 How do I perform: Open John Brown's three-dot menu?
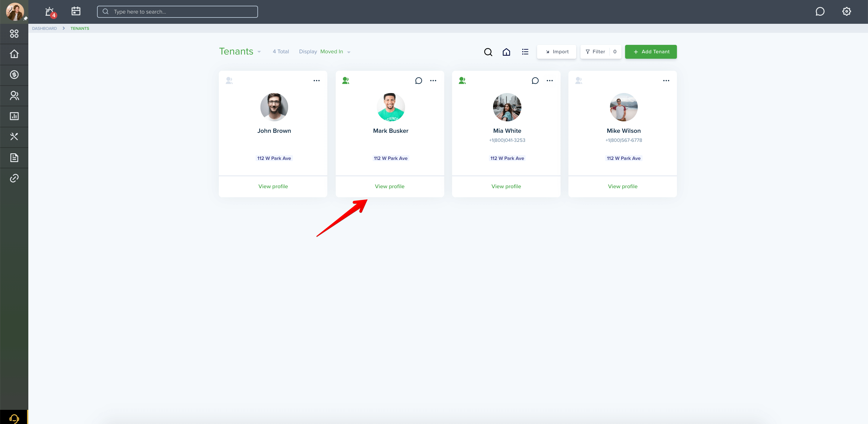[316, 80]
